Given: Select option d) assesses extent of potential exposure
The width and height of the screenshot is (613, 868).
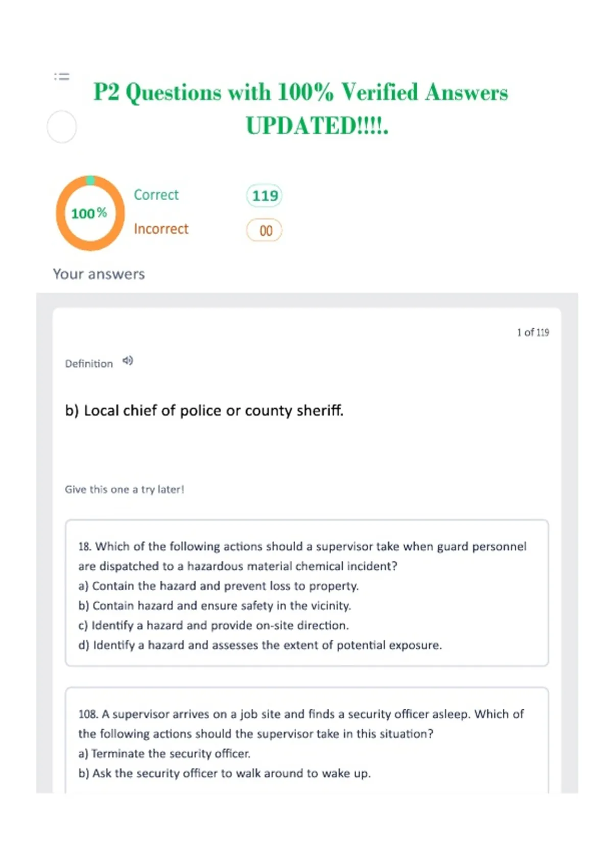Looking at the screenshot, I should coord(260,645).
